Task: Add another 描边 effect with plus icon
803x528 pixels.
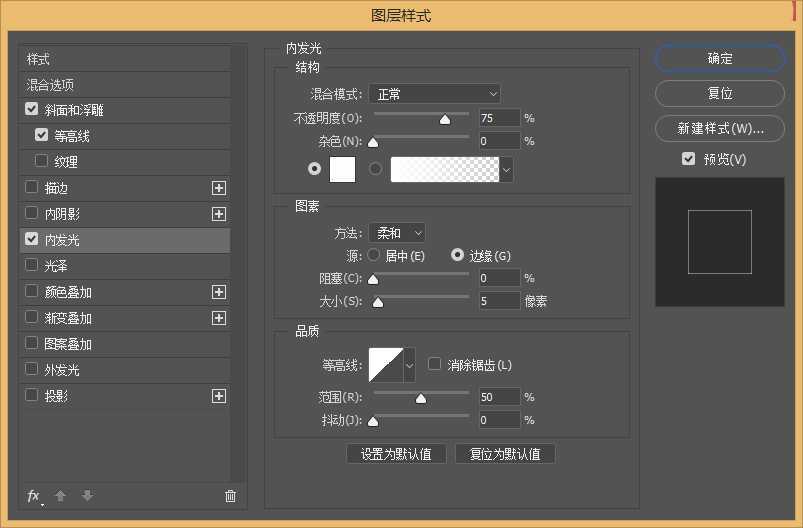Action: [x=219, y=188]
